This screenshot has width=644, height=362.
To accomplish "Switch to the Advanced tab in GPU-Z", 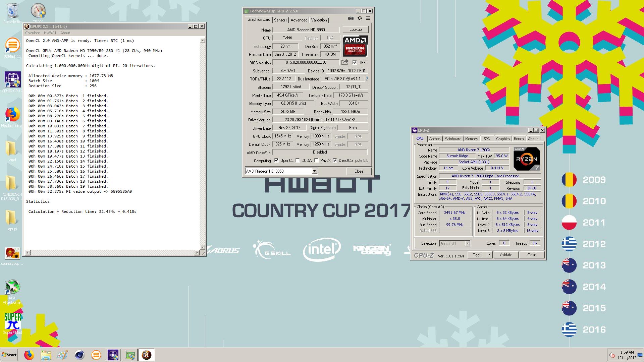I will click(299, 20).
